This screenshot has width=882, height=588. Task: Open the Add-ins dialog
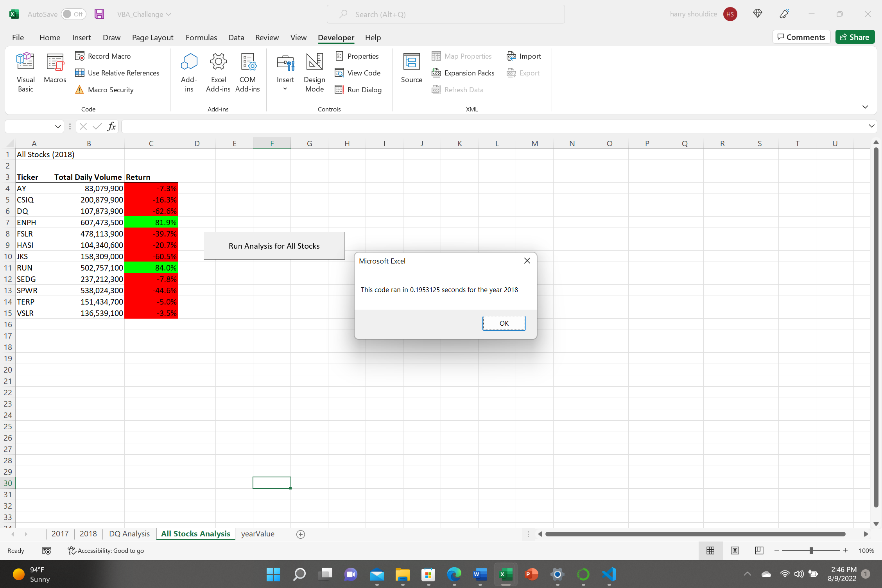189,73
